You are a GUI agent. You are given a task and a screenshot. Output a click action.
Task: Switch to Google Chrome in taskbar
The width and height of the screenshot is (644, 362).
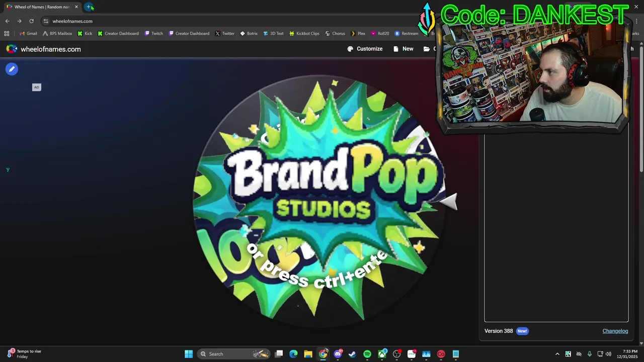(323, 354)
